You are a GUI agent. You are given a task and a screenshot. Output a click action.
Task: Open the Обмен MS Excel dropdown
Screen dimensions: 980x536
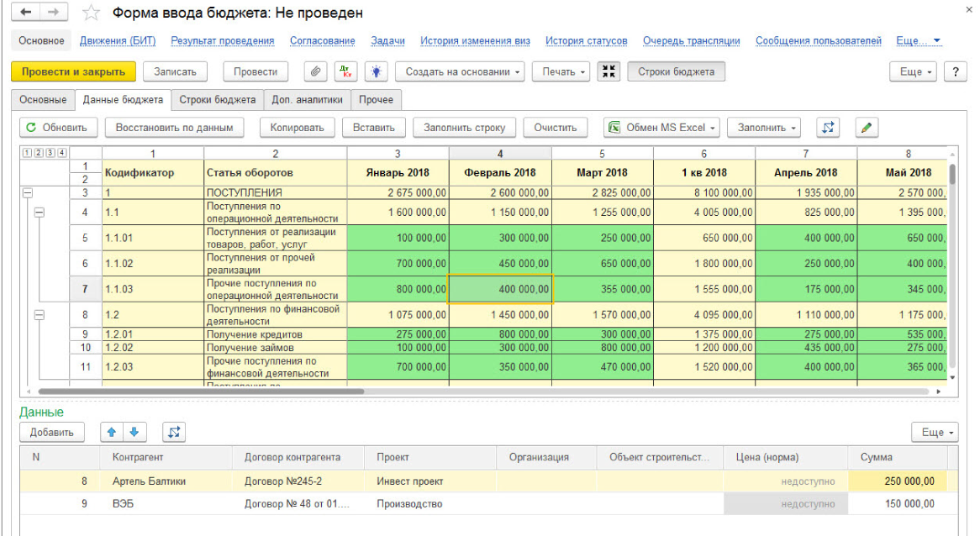[661, 128]
